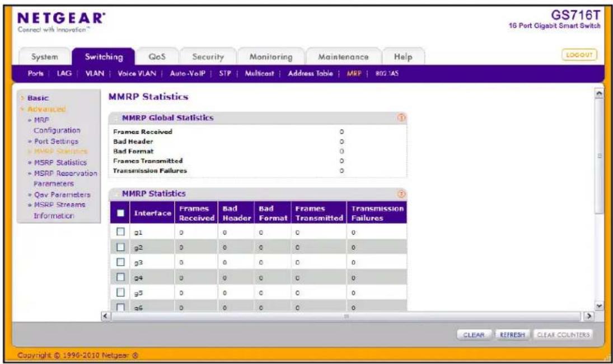Check the box for interface g1
The image size is (613, 364).
click(120, 232)
